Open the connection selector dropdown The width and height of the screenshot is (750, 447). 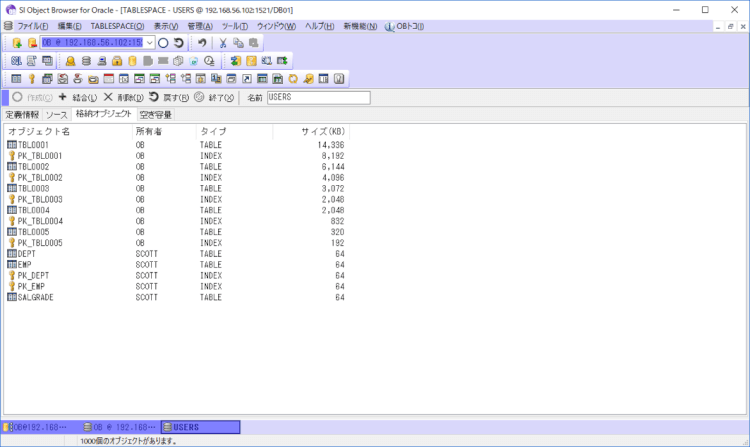pyautogui.click(x=150, y=43)
